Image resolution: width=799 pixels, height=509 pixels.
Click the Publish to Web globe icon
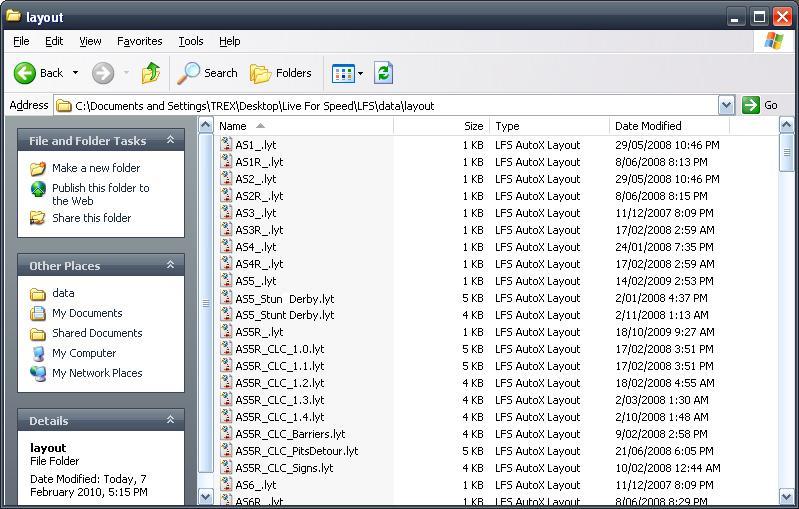(38, 189)
